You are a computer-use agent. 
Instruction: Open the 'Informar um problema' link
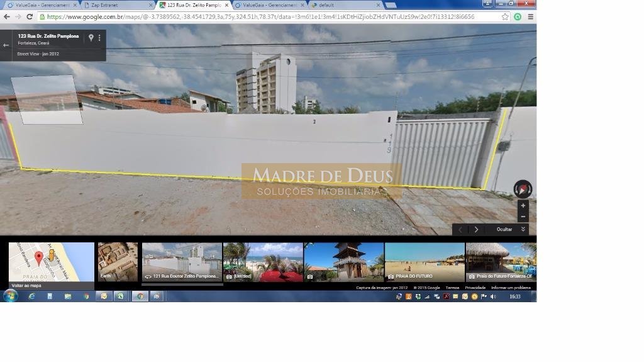click(x=511, y=288)
